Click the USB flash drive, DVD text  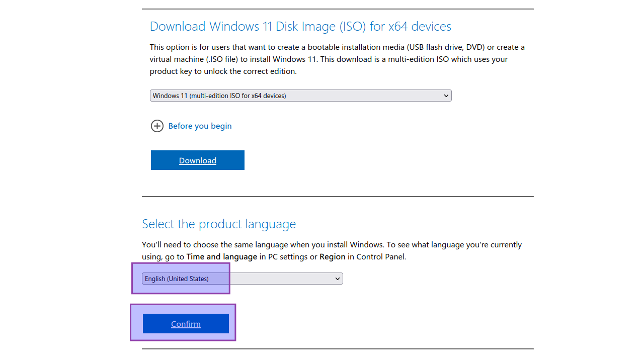pos(446,47)
